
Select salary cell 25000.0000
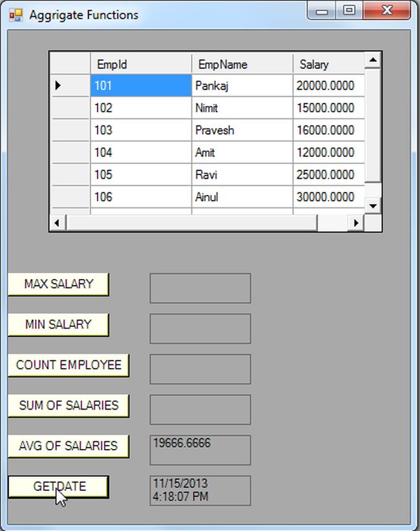(x=328, y=175)
